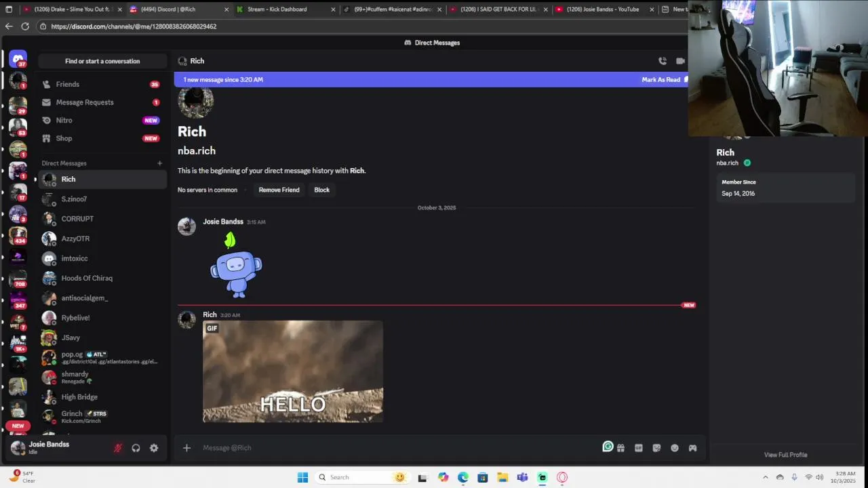This screenshot has width=868, height=488.
Task: Open Microsoft Edge from taskbar
Action: tap(463, 477)
